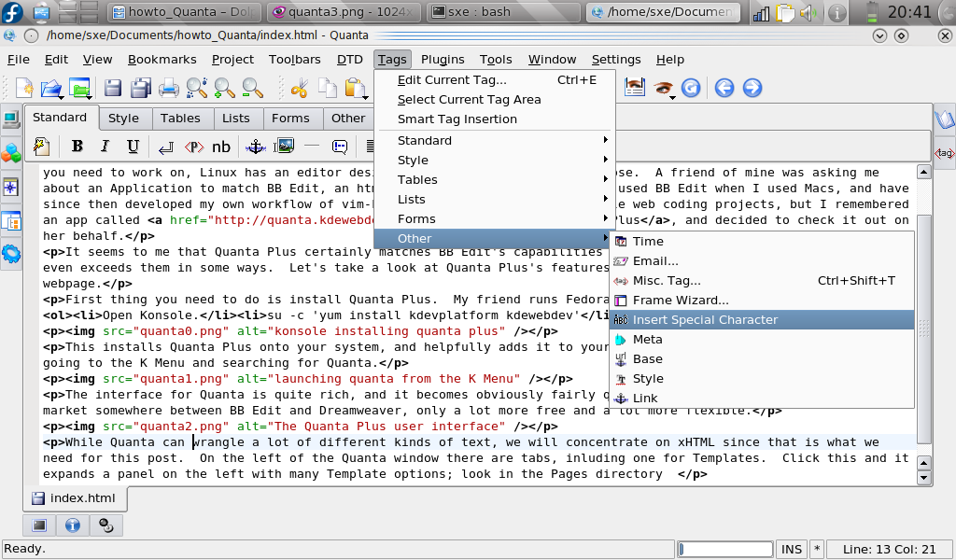Screen dimensions: 956x560
Task: Insert a comment bubble icon
Action: click(340, 147)
